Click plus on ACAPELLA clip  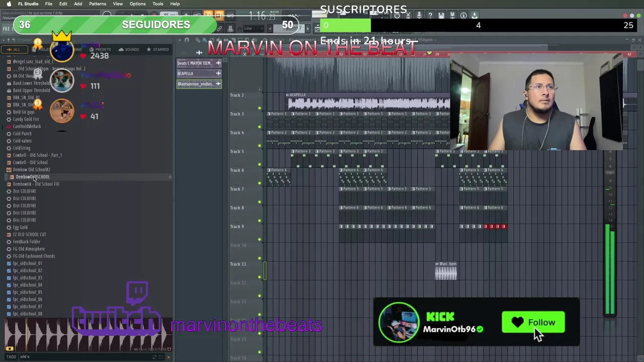coord(218,73)
